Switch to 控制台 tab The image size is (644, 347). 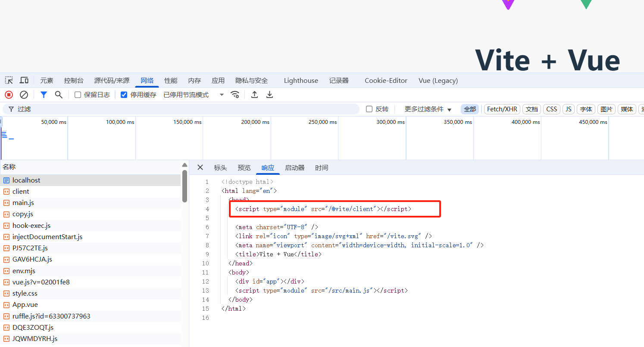[74, 80]
